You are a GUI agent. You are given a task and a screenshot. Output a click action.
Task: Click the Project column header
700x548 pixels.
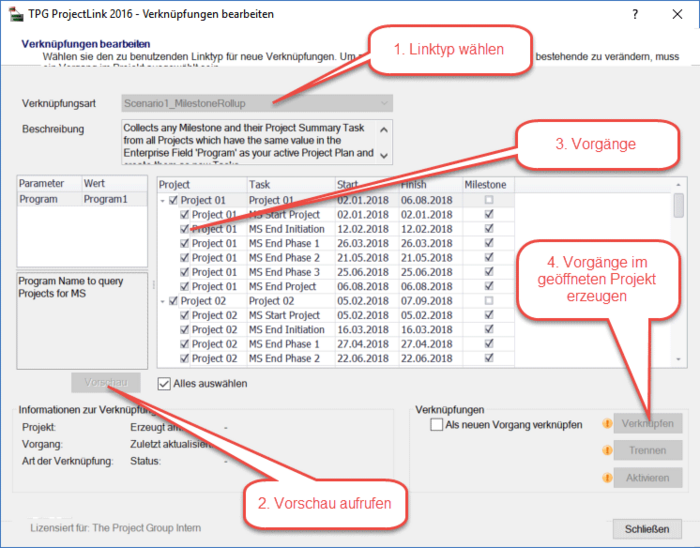202,185
